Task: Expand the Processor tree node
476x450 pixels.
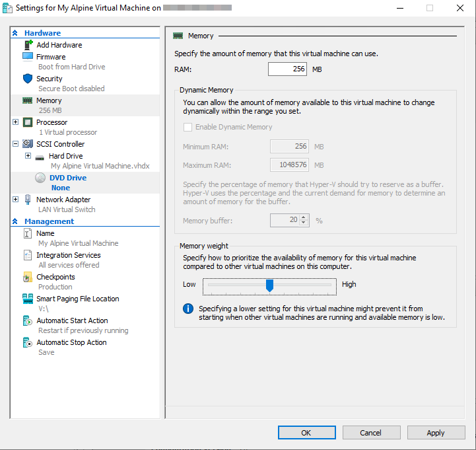Action: tap(16, 122)
